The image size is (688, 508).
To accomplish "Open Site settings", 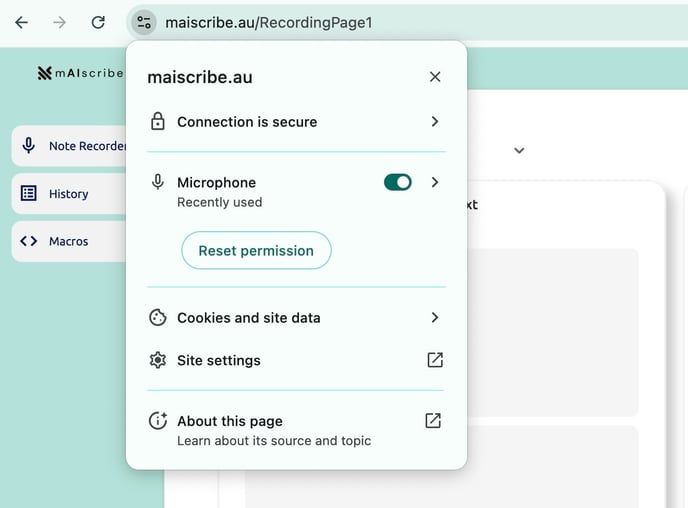I will [x=296, y=360].
